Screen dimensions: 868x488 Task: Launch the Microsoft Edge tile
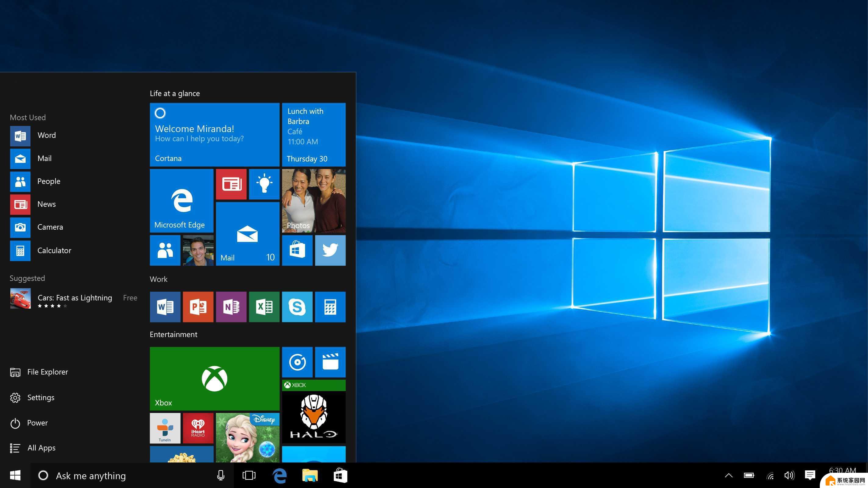pyautogui.click(x=181, y=201)
